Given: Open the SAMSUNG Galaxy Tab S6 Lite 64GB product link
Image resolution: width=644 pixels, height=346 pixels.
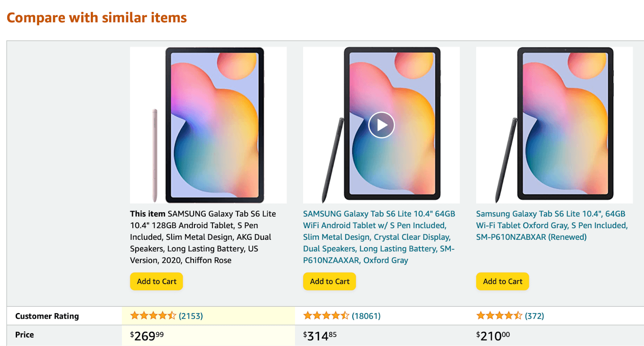Looking at the screenshot, I should coord(378,237).
